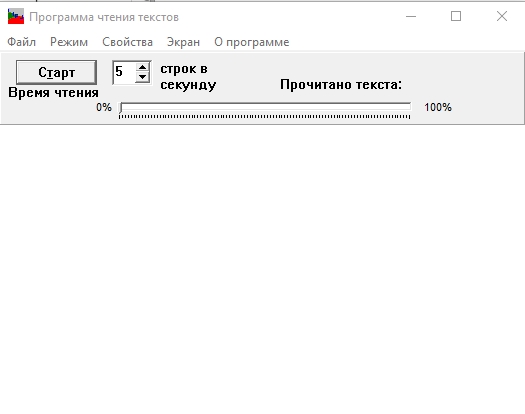Viewport: 525px width, 414px height.
Task: Click the Время чтения label
Action: pos(54,92)
